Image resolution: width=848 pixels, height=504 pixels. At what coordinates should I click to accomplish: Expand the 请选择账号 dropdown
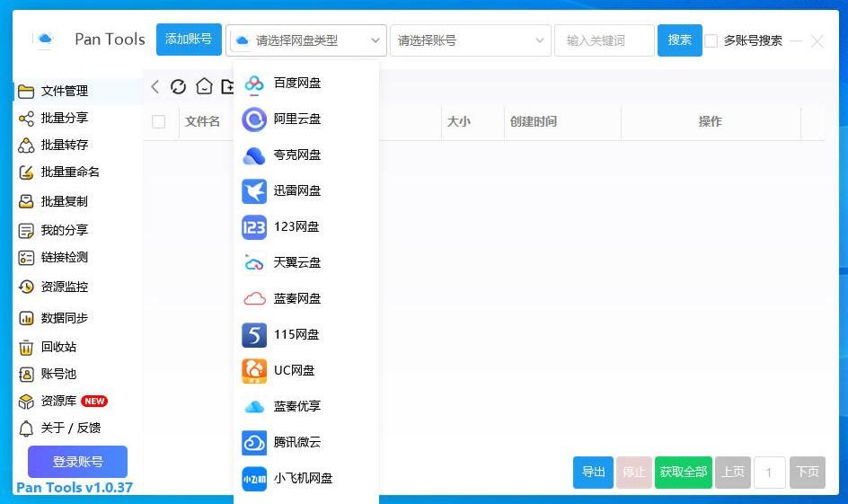(x=470, y=40)
